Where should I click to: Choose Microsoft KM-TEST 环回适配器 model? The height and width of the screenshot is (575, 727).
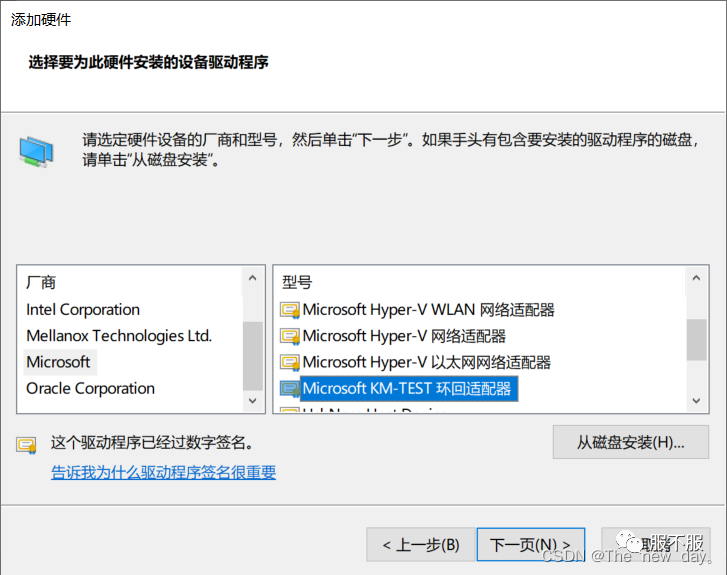point(407,389)
